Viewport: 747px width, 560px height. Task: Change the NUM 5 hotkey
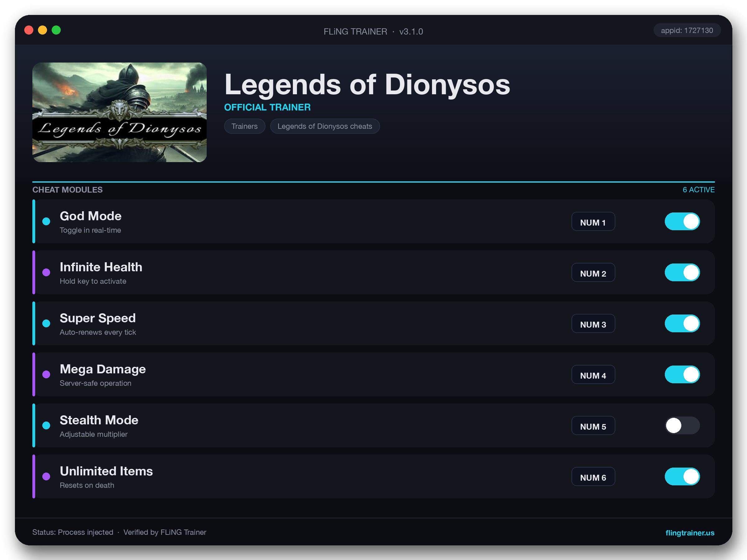tap(593, 425)
